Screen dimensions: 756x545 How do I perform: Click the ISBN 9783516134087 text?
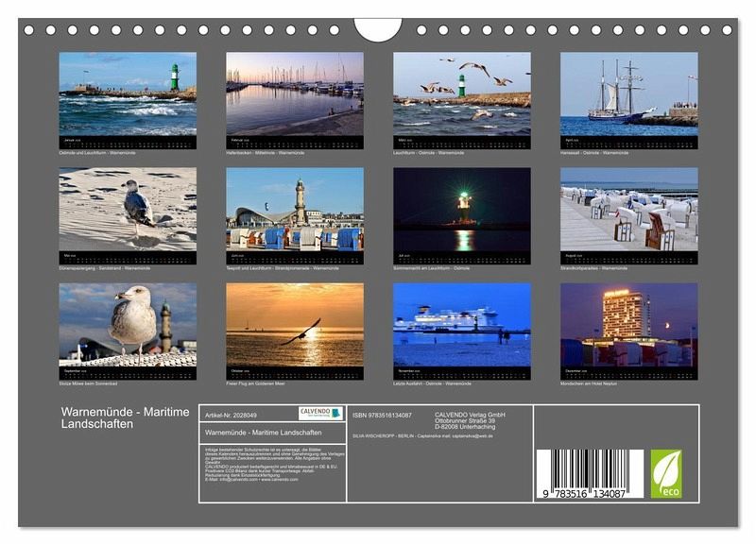(x=382, y=415)
